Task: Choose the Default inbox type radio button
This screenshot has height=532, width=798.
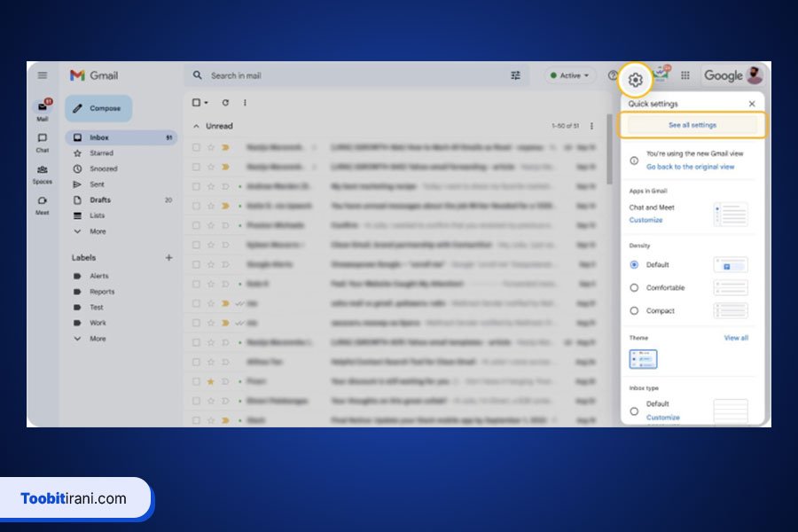Action: point(634,411)
